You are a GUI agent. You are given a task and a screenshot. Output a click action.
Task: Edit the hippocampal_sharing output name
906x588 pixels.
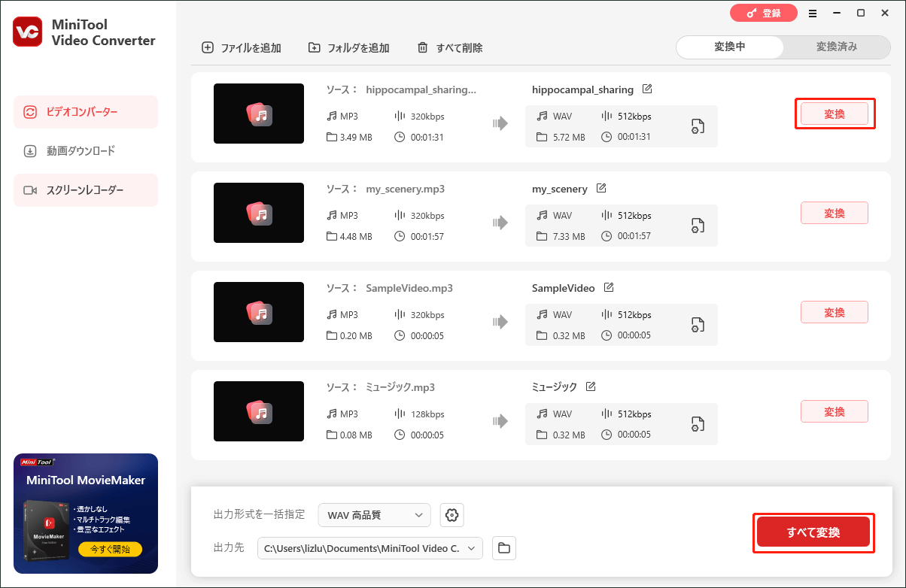[x=647, y=89]
